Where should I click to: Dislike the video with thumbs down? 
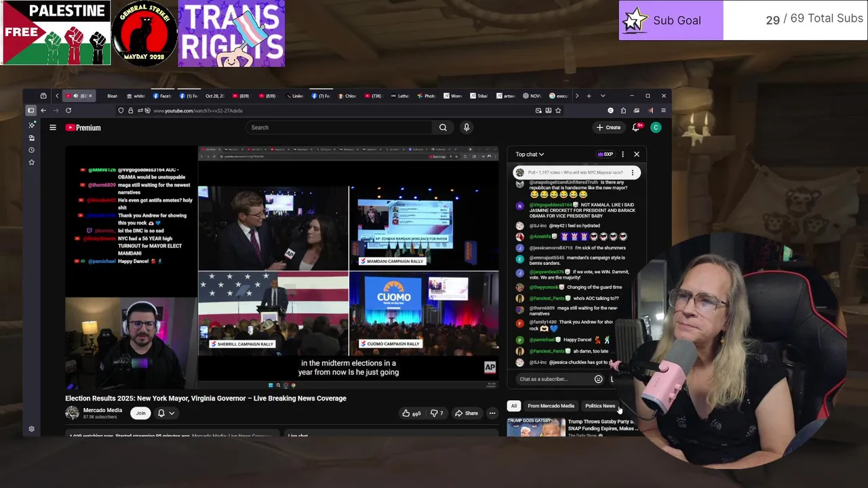(437, 413)
